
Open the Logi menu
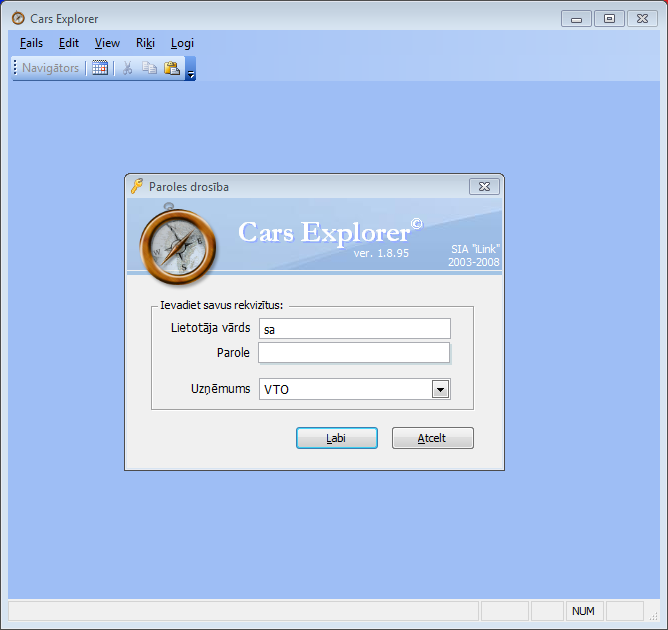pos(182,43)
